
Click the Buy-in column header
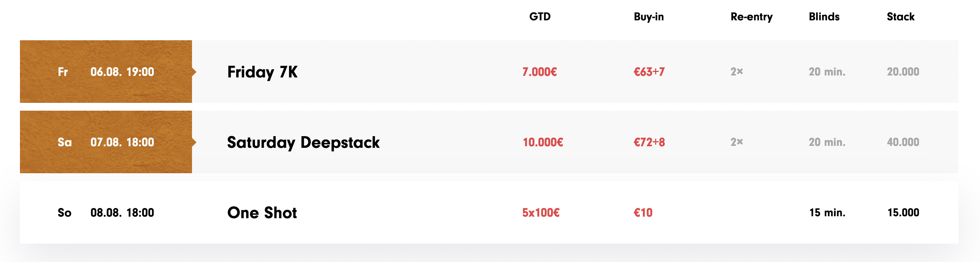pyautogui.click(x=649, y=17)
